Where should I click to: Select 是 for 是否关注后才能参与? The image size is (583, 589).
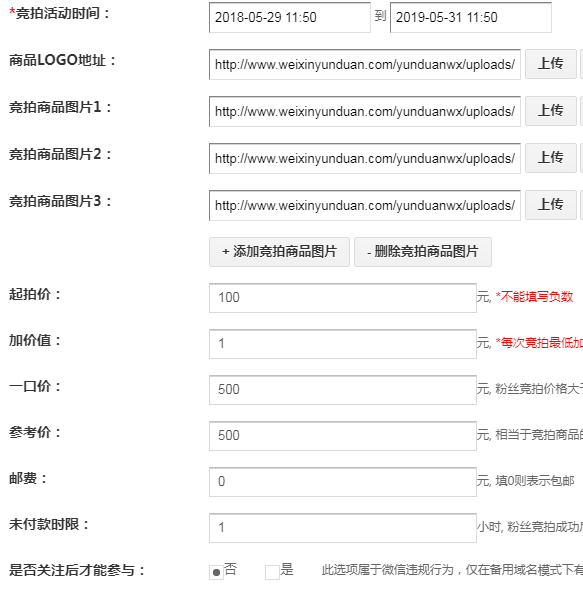(272, 572)
